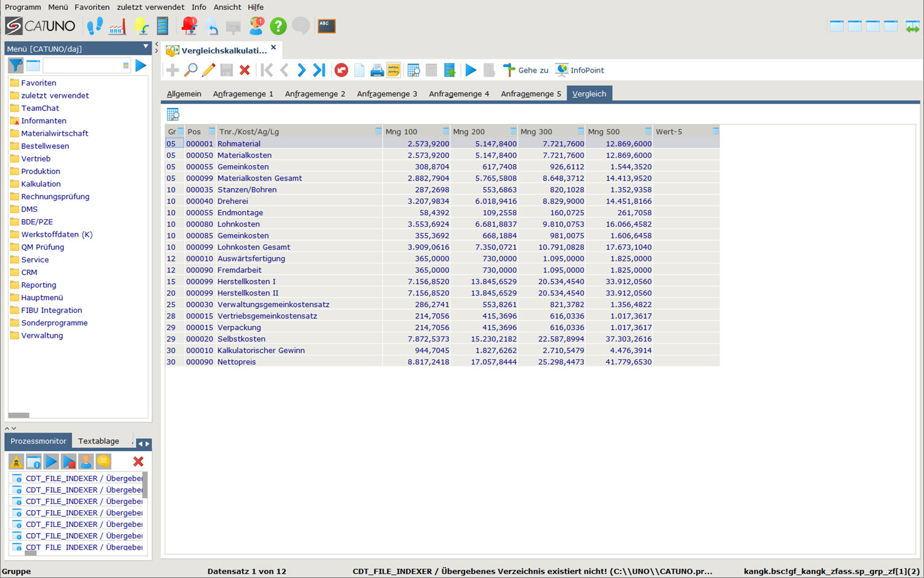Screen dimensions: 924x578
Task: Toggle the yellow note icon in toolbar
Action: (394, 70)
